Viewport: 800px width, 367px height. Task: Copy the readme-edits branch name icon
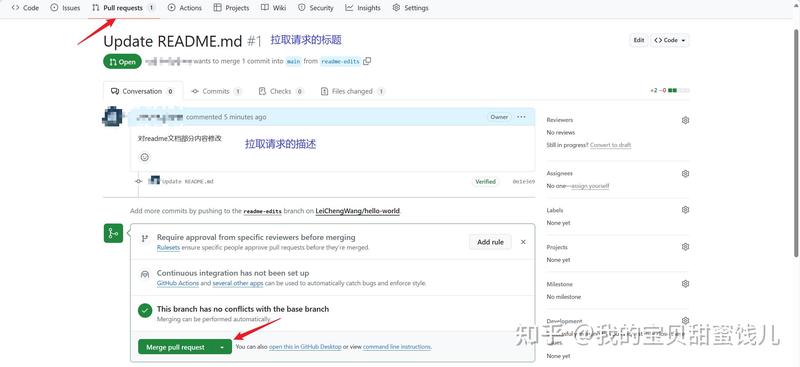coord(367,61)
